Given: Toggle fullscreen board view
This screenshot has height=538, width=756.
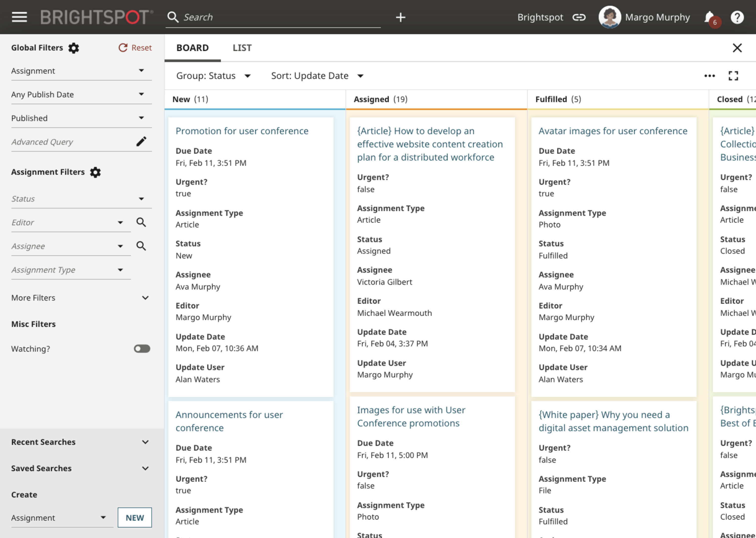Looking at the screenshot, I should [x=733, y=76].
